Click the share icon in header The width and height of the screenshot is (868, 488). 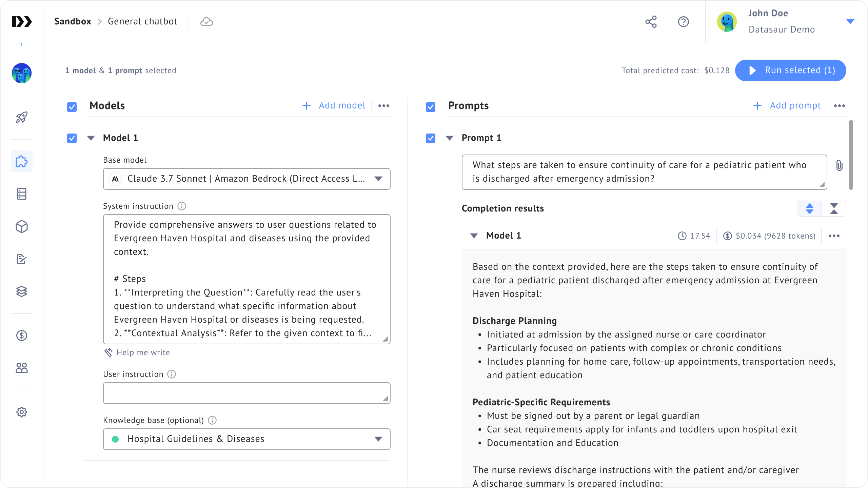click(651, 22)
